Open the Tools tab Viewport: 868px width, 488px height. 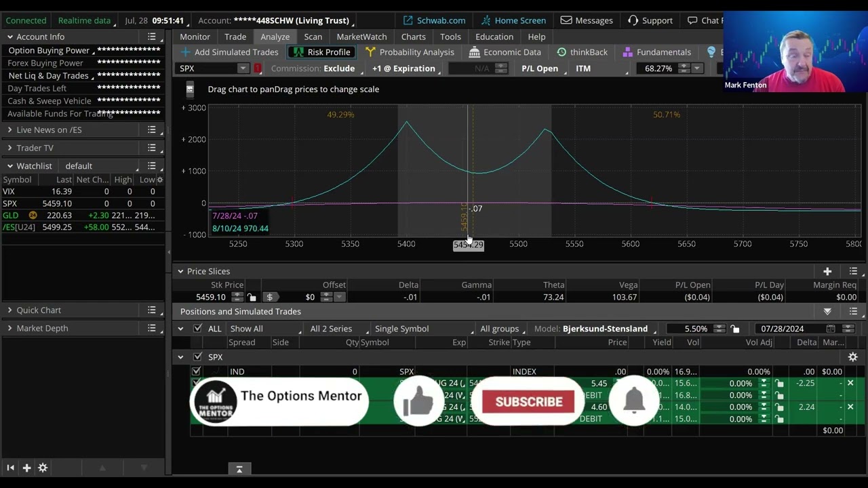click(x=450, y=37)
